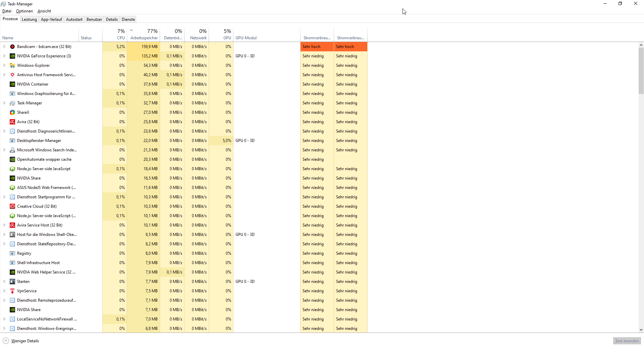Viewport: 644px width, 349px height.
Task: Click the Weniger Details button
Action: coord(21,341)
